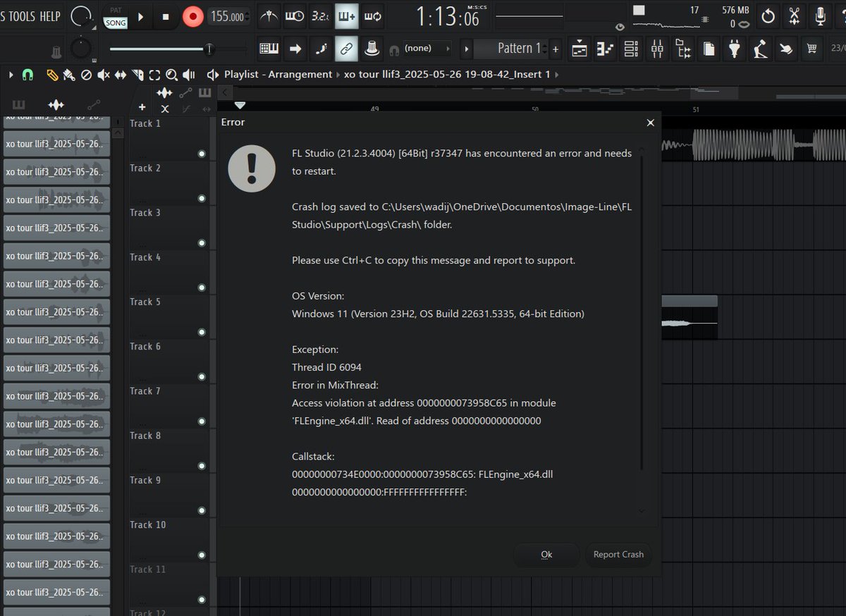The image size is (846, 616).
Task: Open the Browser panel
Action: click(x=683, y=49)
